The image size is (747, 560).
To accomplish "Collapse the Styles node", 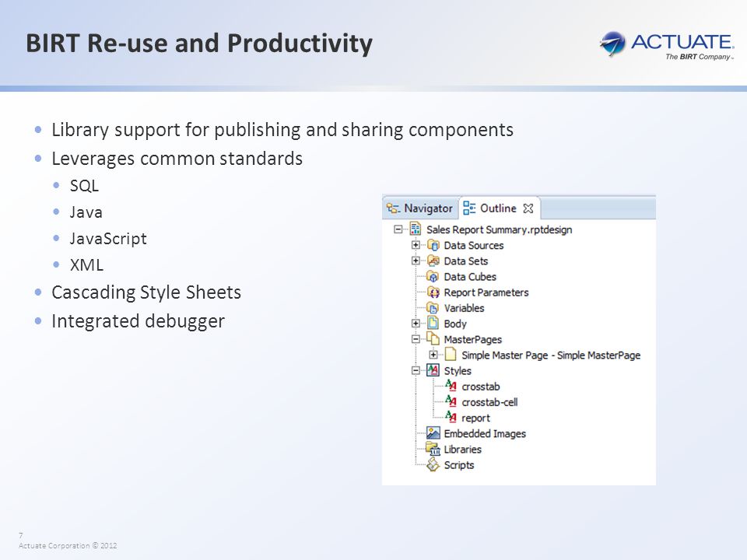I will (x=416, y=371).
